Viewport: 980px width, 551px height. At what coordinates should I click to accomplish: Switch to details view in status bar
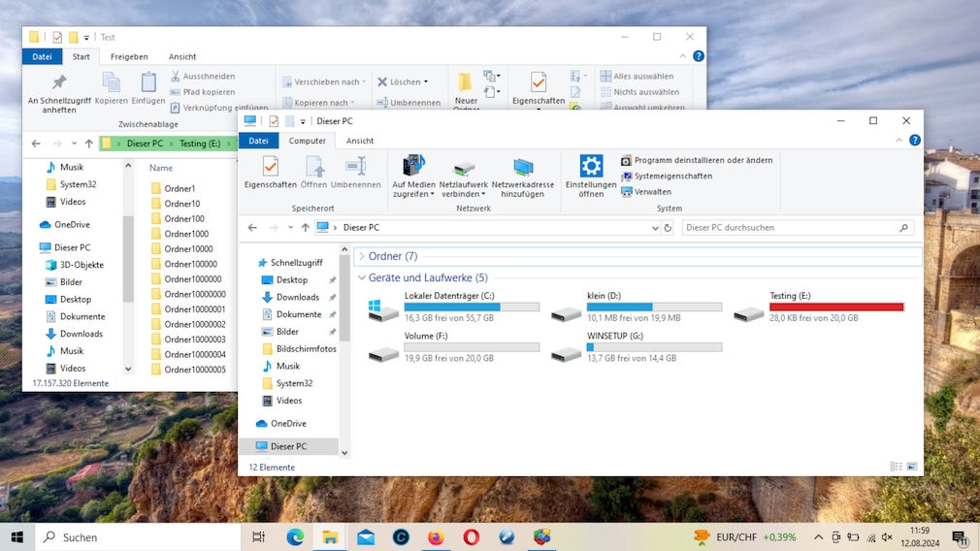[897, 467]
